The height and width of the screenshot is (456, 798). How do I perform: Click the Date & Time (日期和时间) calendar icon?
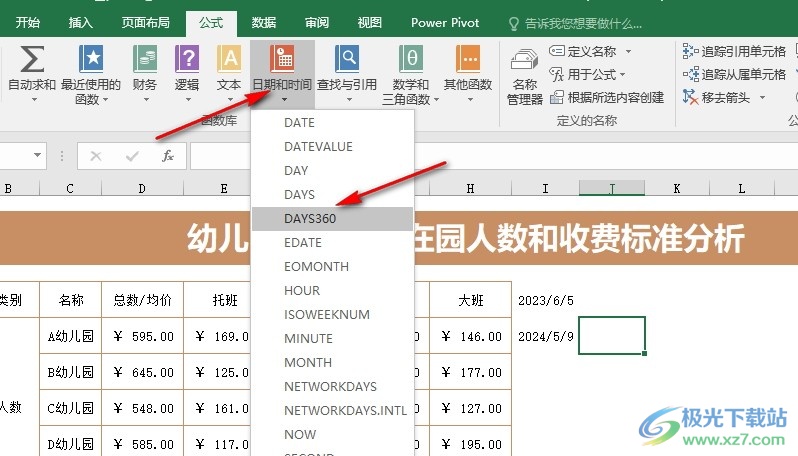pos(282,59)
